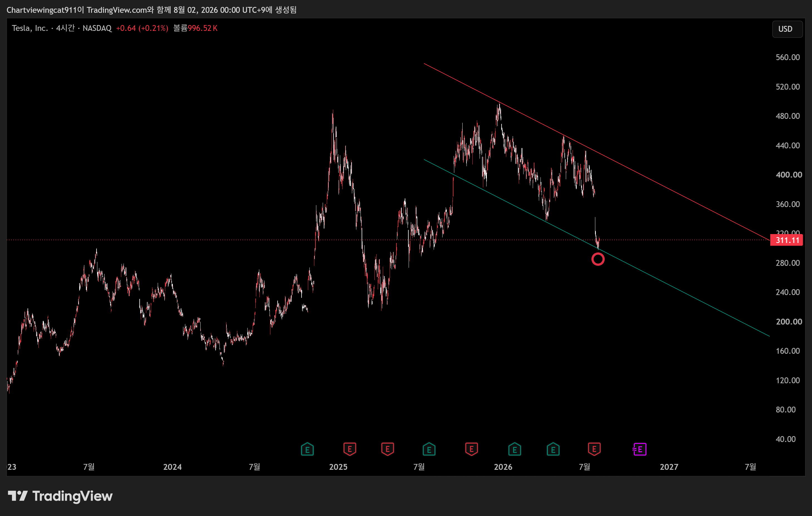Viewport: 812px width, 516px height.
Task: Click the NASDAQ exchange label
Action: tap(97, 28)
